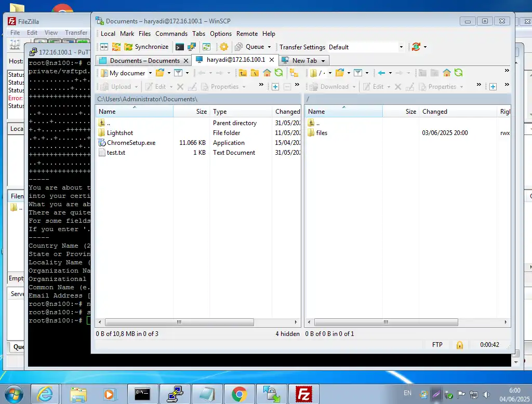Viewport: 532px width, 404px height.
Task: Click the Preferences gear icon
Action: [224, 47]
